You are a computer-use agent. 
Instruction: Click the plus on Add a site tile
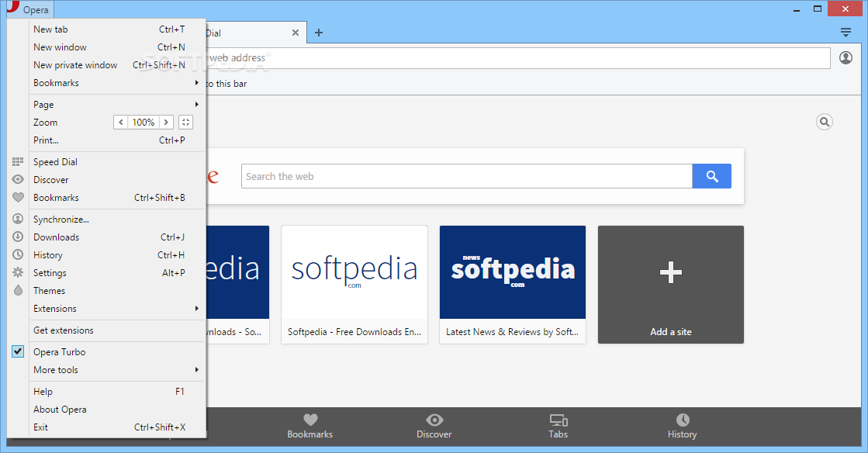(x=670, y=272)
